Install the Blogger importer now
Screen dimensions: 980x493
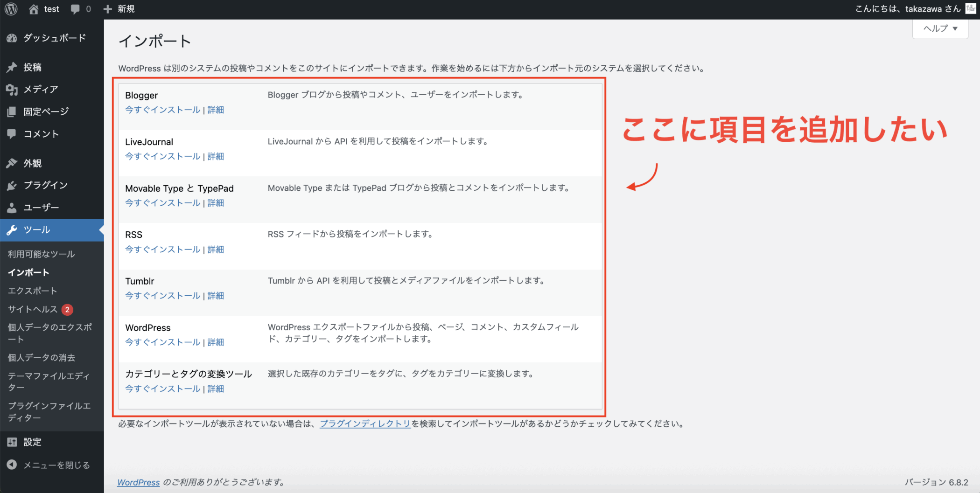click(162, 110)
